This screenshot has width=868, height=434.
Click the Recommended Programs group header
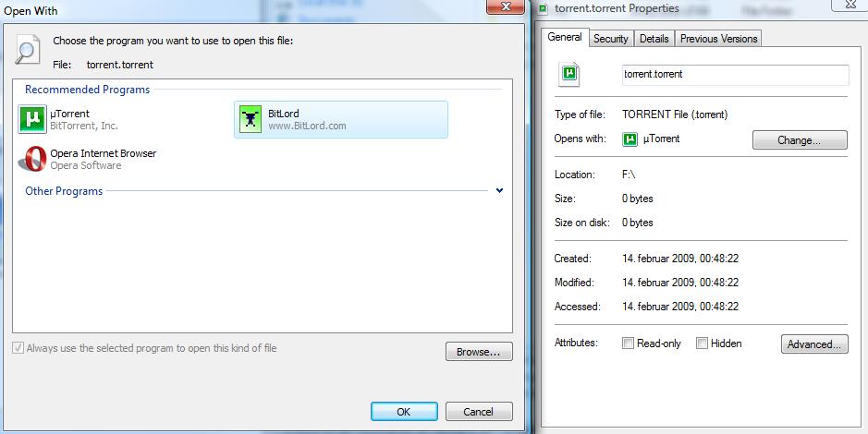(x=88, y=90)
